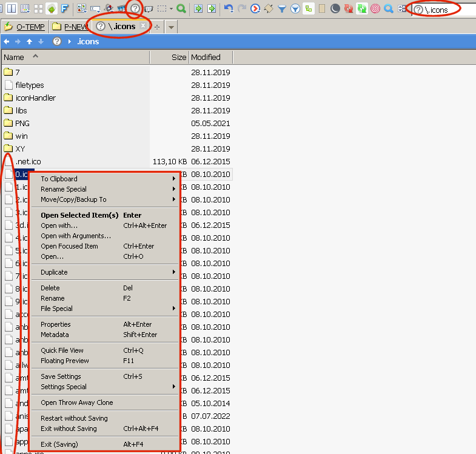476x454 pixels.
Task: Click the Modified column header
Action: tap(206, 57)
